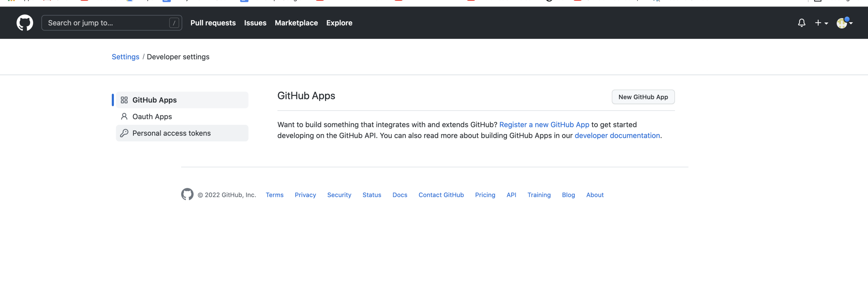Open the user avatar profile menu

(x=844, y=23)
